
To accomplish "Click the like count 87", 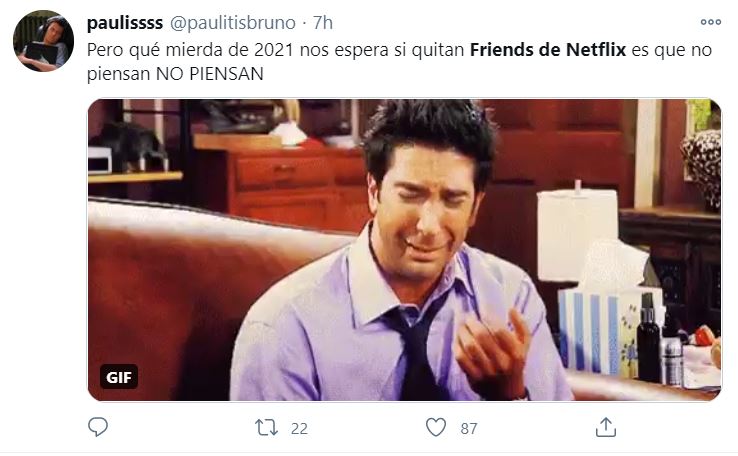I will pyautogui.click(x=469, y=429).
